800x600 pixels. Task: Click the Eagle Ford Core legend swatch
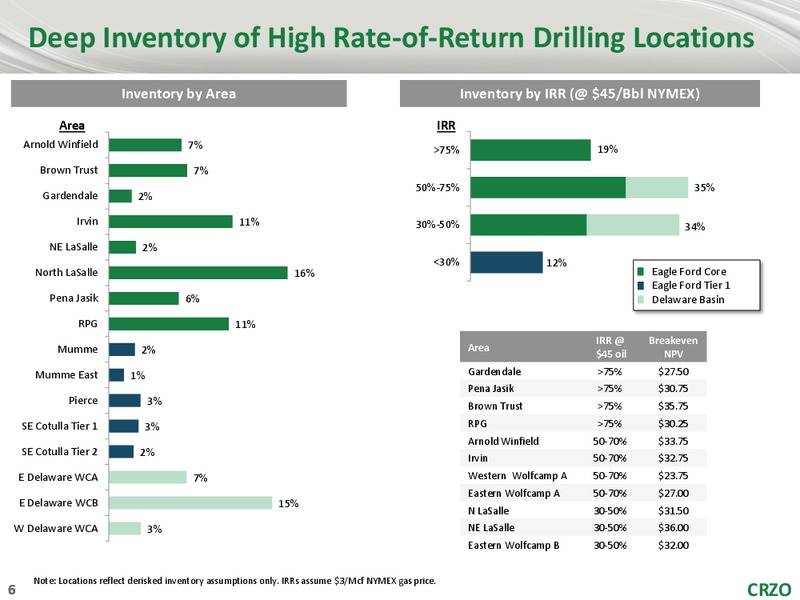pos(641,271)
